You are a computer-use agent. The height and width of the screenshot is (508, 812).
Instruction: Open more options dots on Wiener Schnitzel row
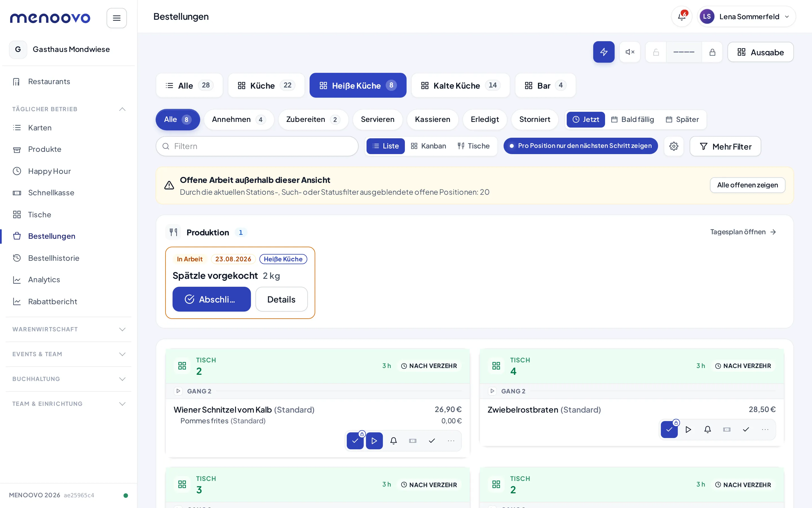click(451, 441)
